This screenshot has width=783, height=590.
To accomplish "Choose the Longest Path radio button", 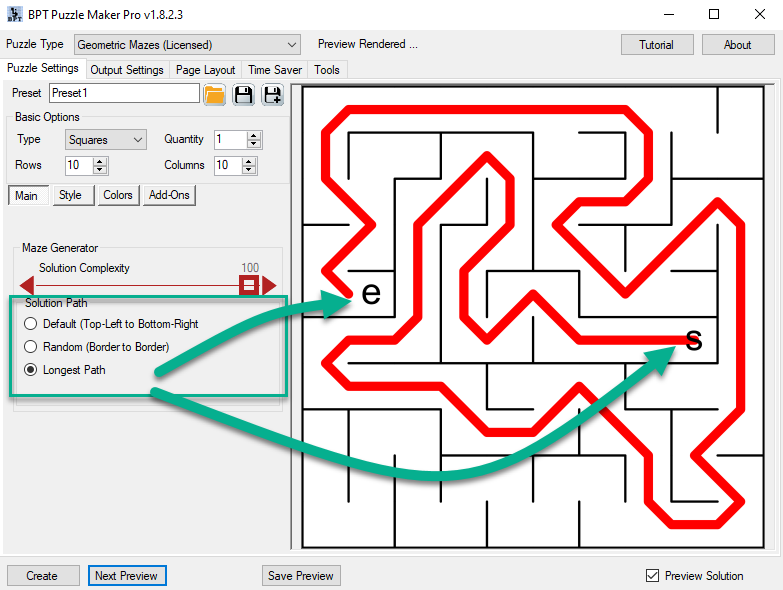I will pos(31,370).
